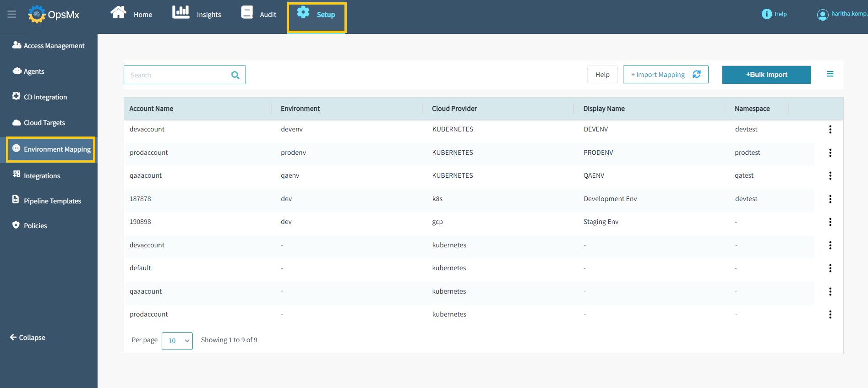Image resolution: width=868 pixels, height=388 pixels.
Task: Click the hamburger menu icon beside OpsMx logo
Action: pos(12,15)
